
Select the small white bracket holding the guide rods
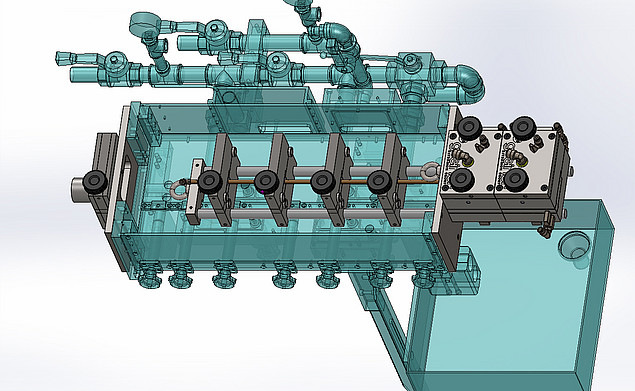[x=197, y=192]
